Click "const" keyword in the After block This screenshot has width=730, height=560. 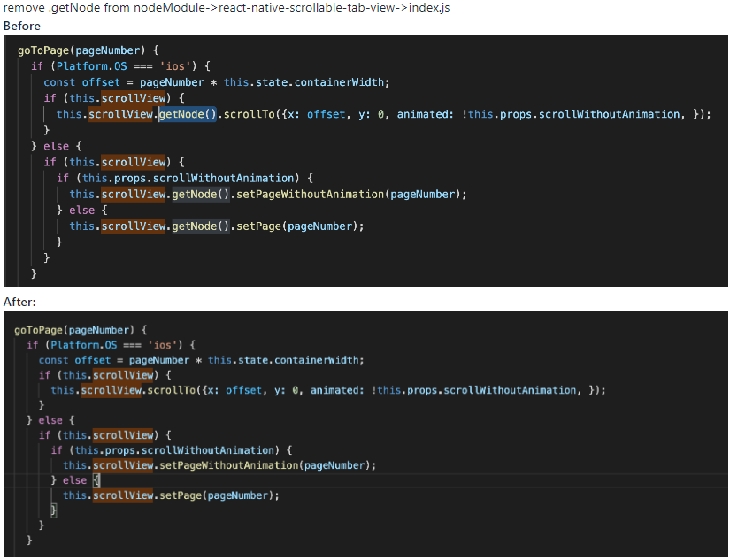tap(53, 360)
